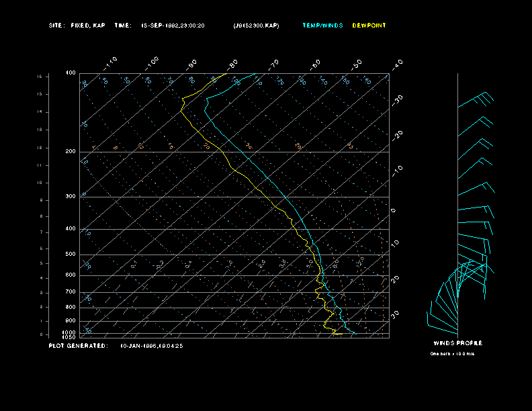
Task: Click the yellow DEWPOINT legend label
Action: [369, 26]
